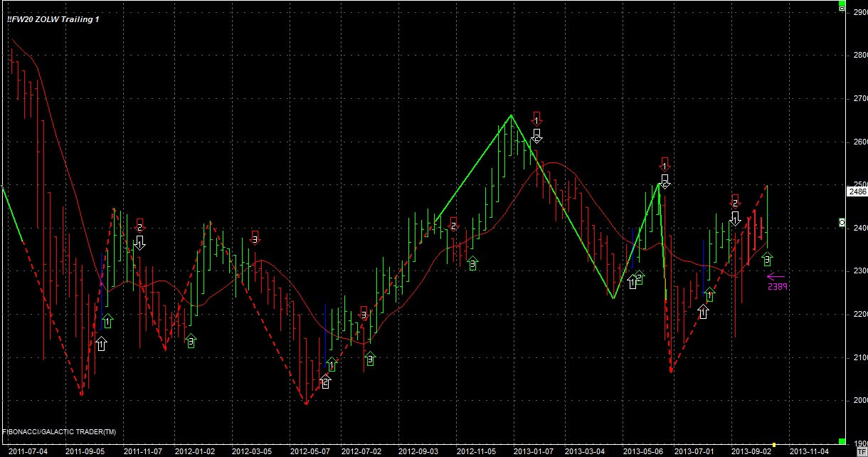The height and width of the screenshot is (457, 868).
Task: Select date label 2012-09-03
Action: [418, 451]
